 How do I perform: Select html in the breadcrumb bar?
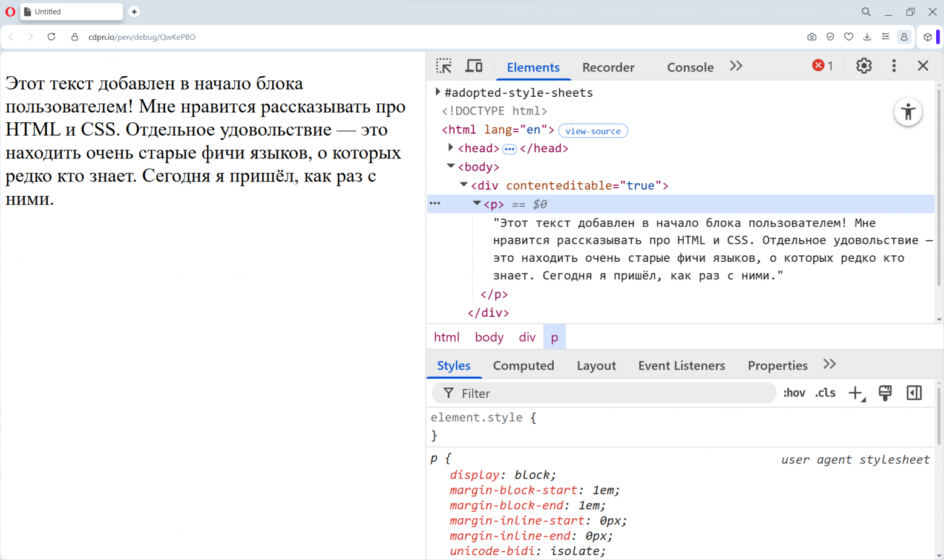point(447,337)
